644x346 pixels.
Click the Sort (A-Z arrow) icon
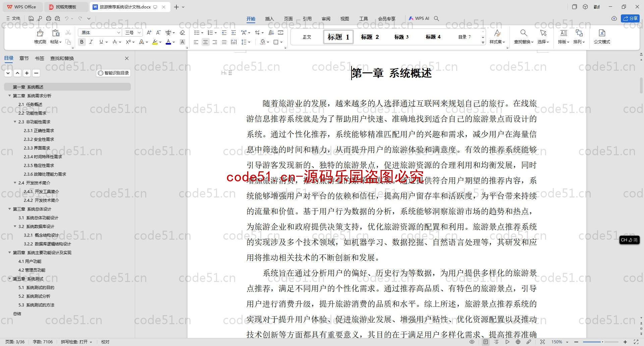point(271,33)
